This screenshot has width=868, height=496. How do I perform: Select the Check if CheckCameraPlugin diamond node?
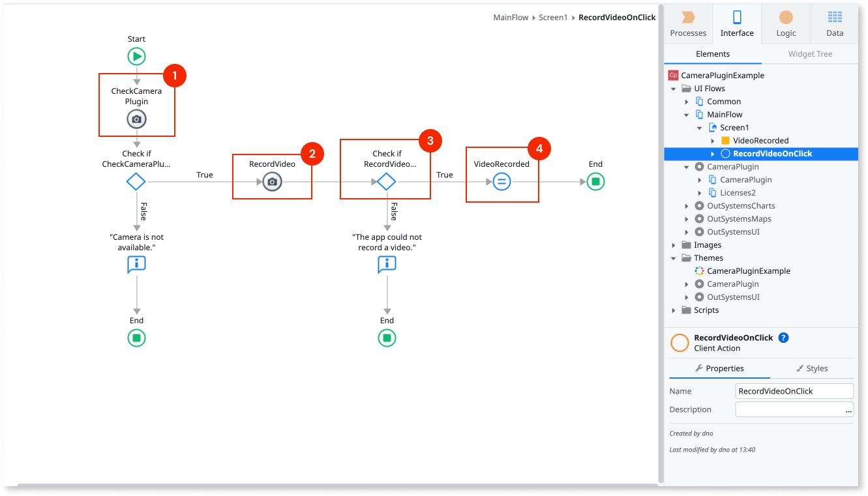pos(136,182)
